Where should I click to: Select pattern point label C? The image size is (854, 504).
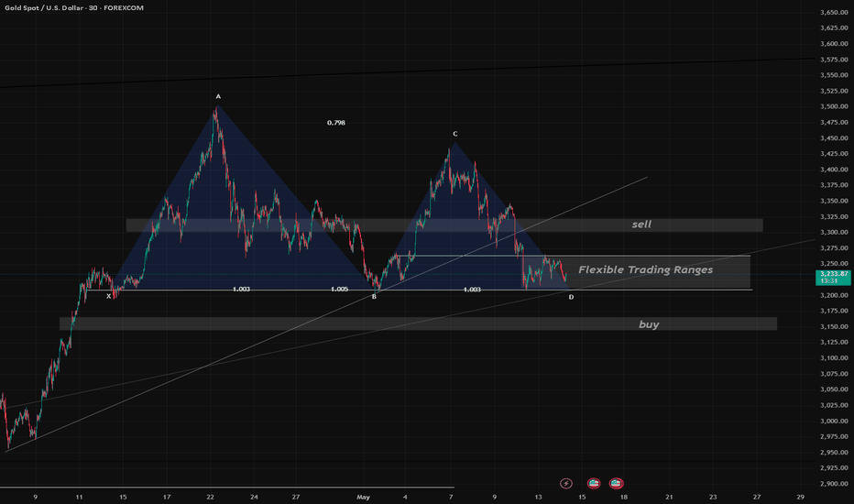[x=455, y=134]
